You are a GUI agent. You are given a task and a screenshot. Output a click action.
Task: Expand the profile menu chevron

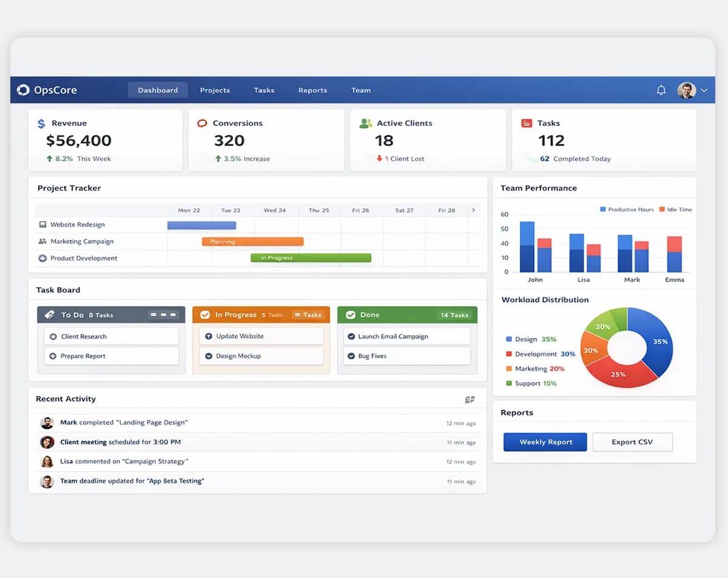pyautogui.click(x=704, y=90)
